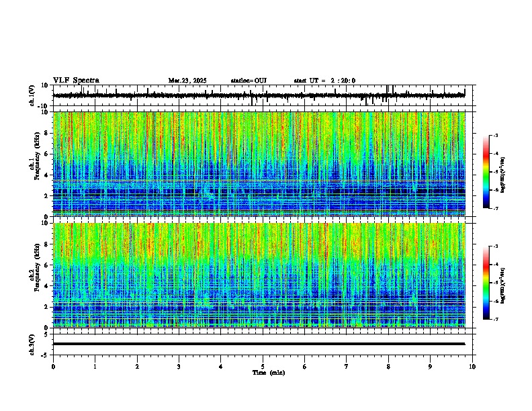Click inside the ch.2 spectrogram panel

pyautogui.click(x=259, y=275)
